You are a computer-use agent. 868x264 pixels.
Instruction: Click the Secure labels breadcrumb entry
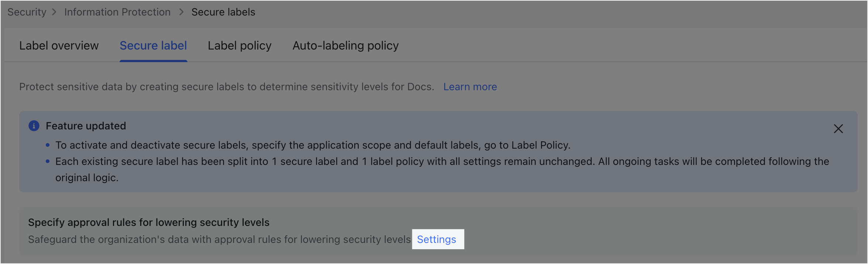(x=223, y=12)
